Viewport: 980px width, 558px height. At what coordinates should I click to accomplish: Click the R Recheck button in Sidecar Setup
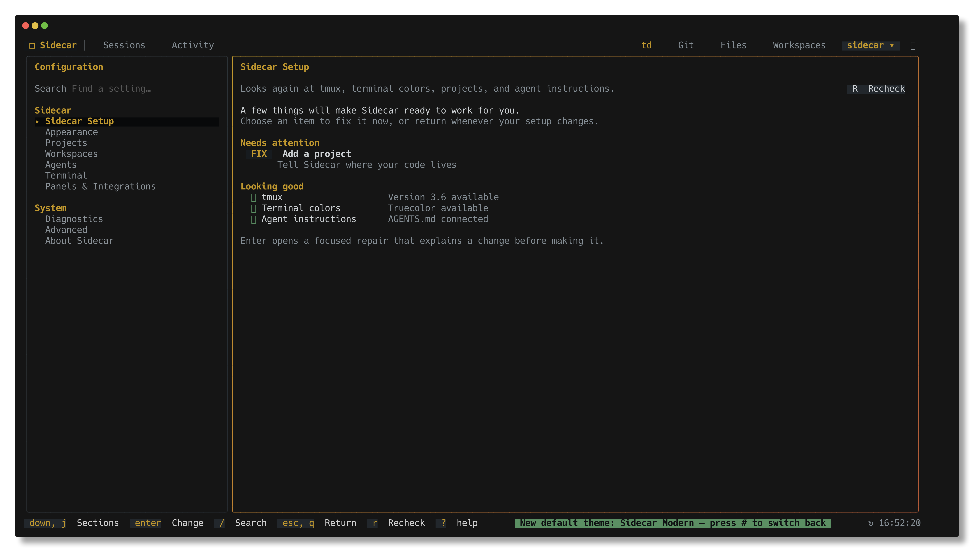[876, 89]
